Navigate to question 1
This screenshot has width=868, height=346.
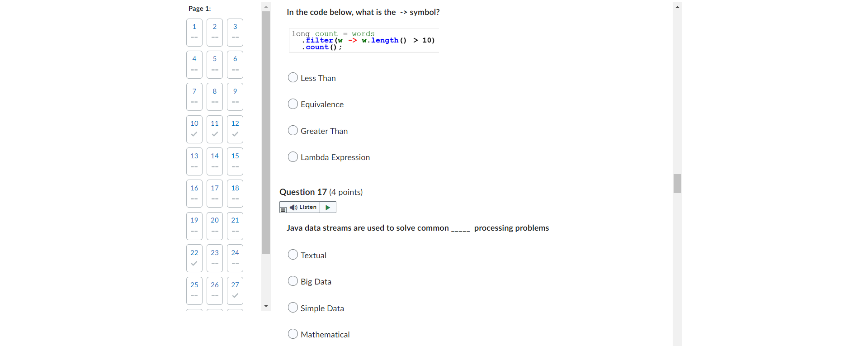click(194, 32)
